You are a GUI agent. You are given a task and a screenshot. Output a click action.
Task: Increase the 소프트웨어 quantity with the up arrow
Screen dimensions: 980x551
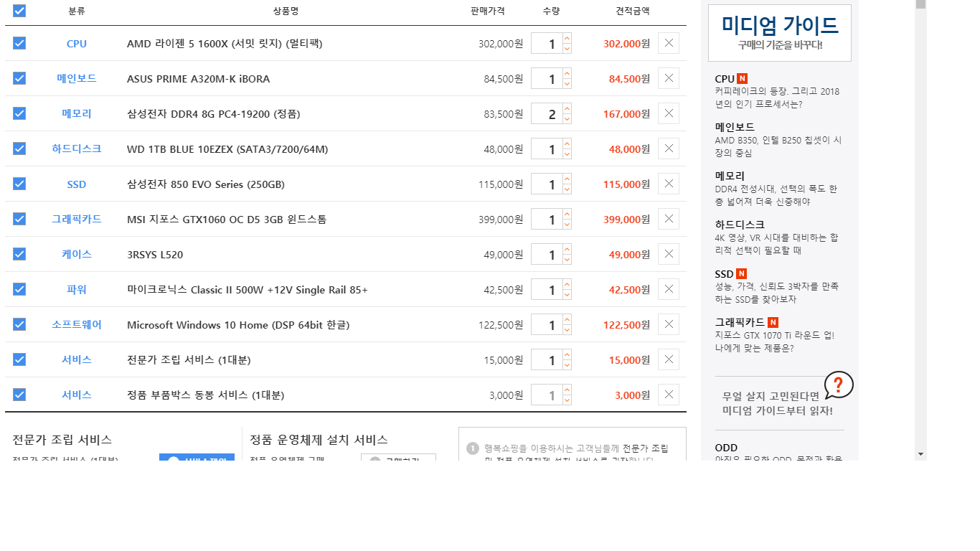click(x=567, y=319)
